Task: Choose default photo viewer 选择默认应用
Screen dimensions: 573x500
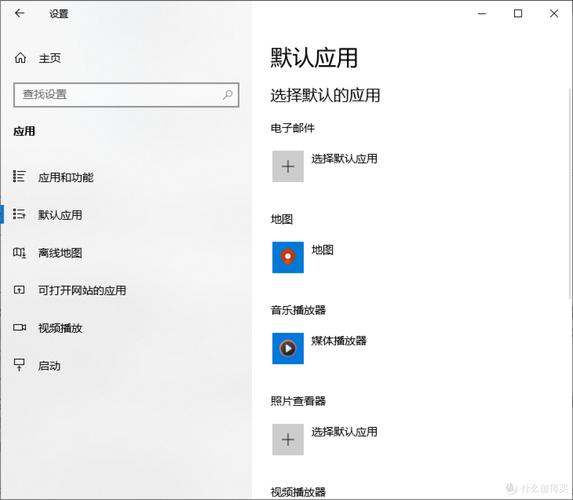Action: point(344,432)
